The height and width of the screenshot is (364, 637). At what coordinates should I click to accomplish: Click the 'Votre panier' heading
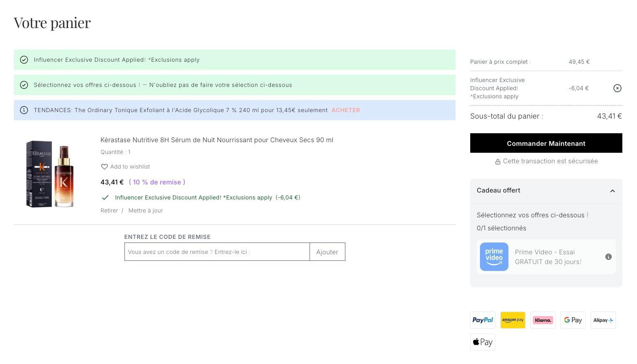pos(52,22)
